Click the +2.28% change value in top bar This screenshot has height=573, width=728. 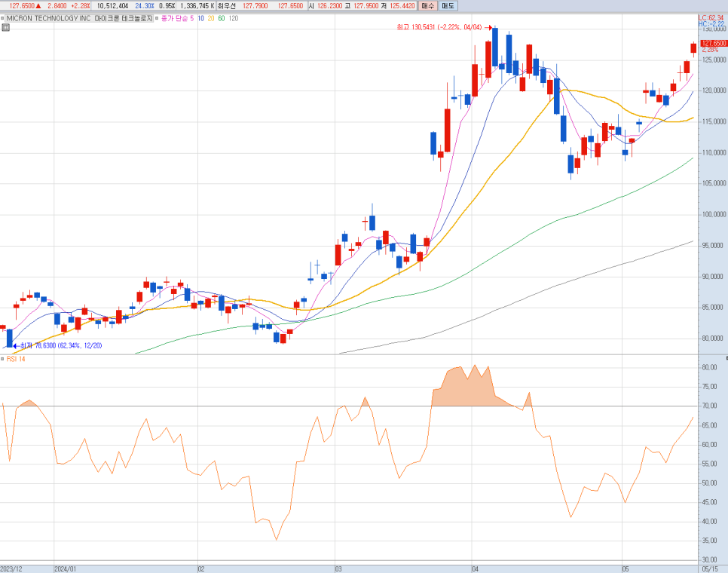coord(81,6)
